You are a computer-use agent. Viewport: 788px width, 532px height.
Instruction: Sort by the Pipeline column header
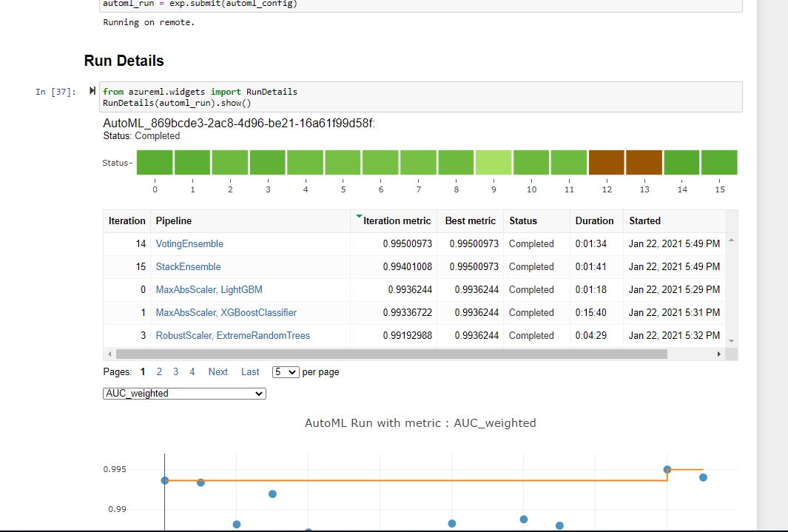coord(250,221)
